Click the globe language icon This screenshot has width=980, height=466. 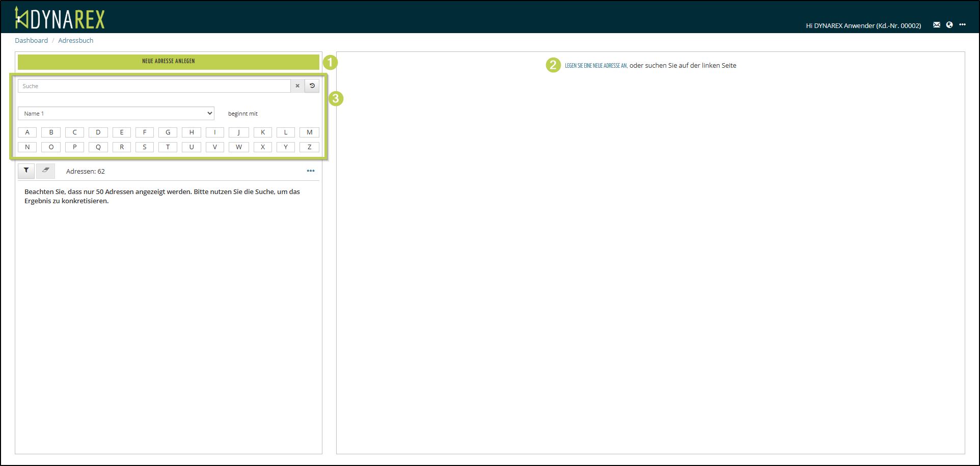point(949,25)
